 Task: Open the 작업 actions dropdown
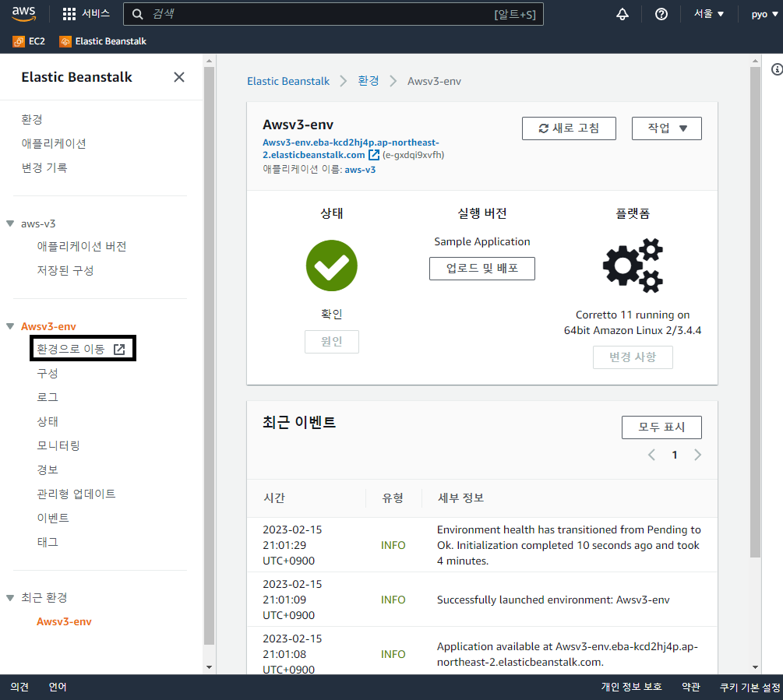(667, 128)
